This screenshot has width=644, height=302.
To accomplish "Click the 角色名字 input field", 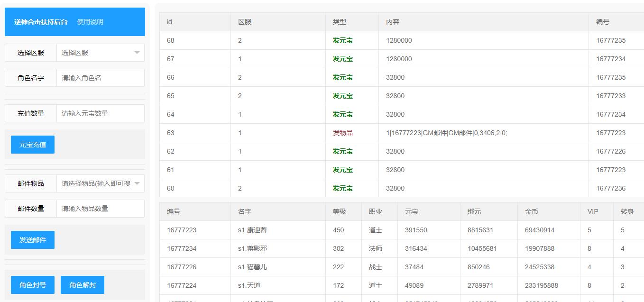I will 100,78.
